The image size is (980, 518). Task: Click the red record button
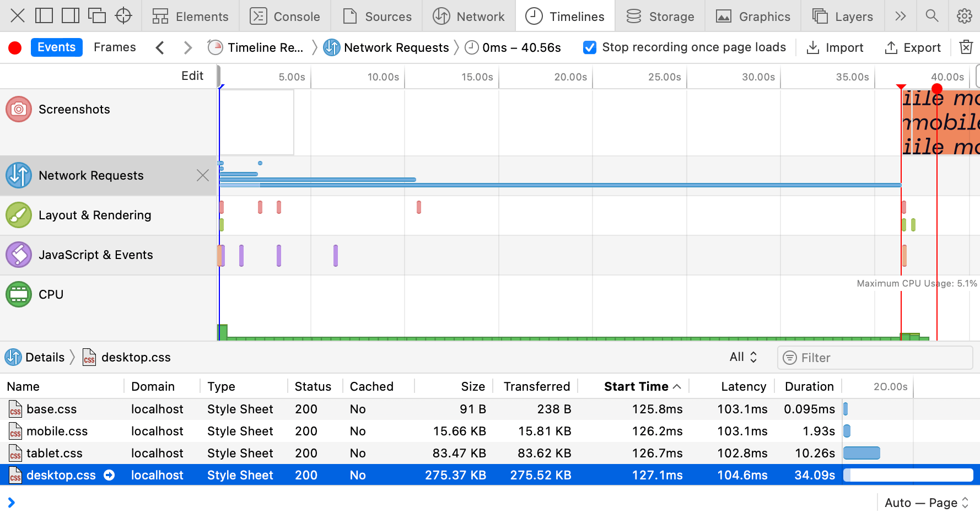coord(15,48)
